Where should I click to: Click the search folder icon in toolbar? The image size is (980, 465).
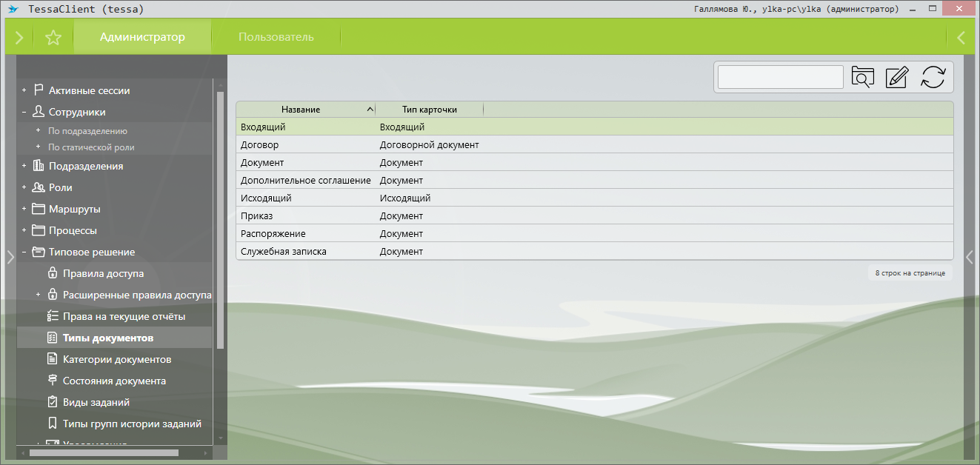click(x=863, y=77)
